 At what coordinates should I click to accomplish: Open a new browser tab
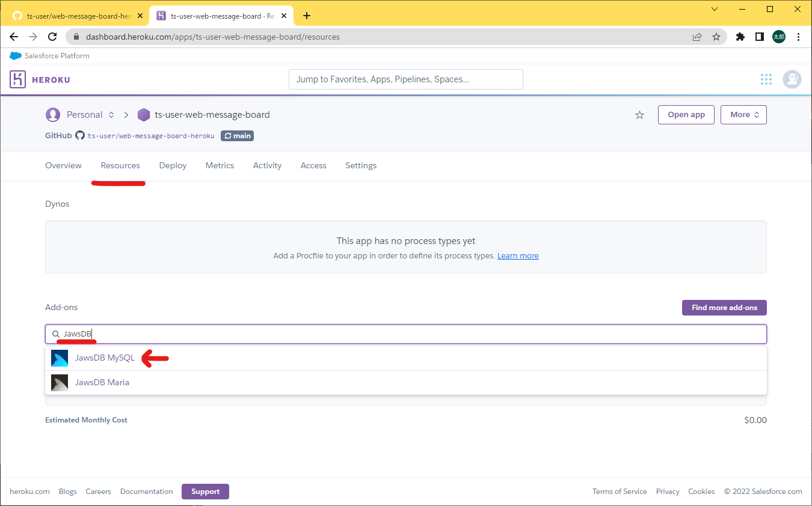point(307,16)
